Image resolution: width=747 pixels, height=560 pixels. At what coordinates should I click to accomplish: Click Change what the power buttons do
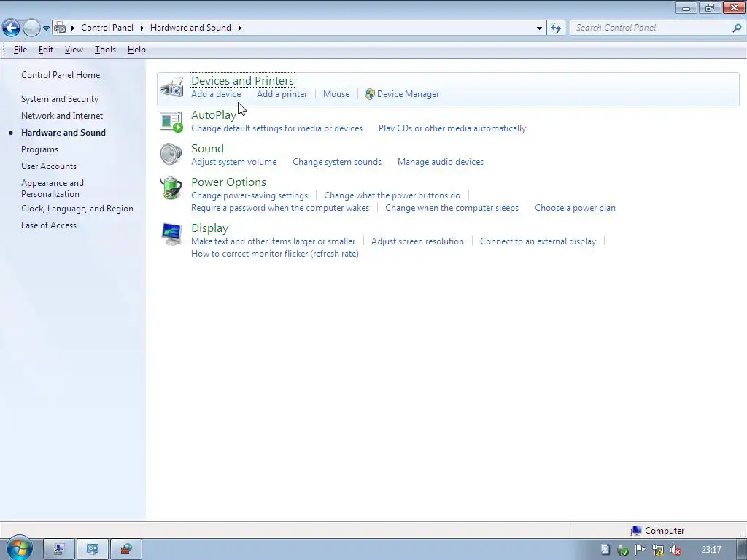click(x=392, y=195)
